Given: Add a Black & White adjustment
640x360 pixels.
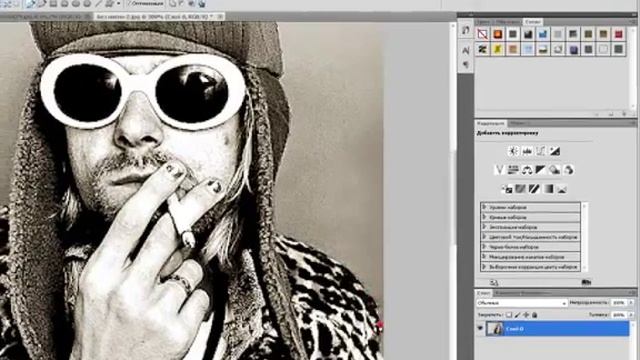Looking at the screenshot, I should coord(540,170).
